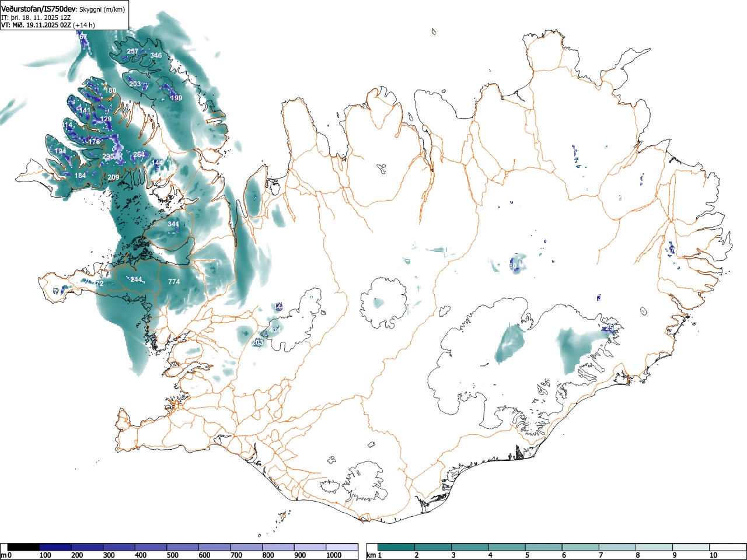Image resolution: width=747 pixels, height=560 pixels.
Task: Click the 199 visibility value on the map
Action: pyautogui.click(x=176, y=98)
